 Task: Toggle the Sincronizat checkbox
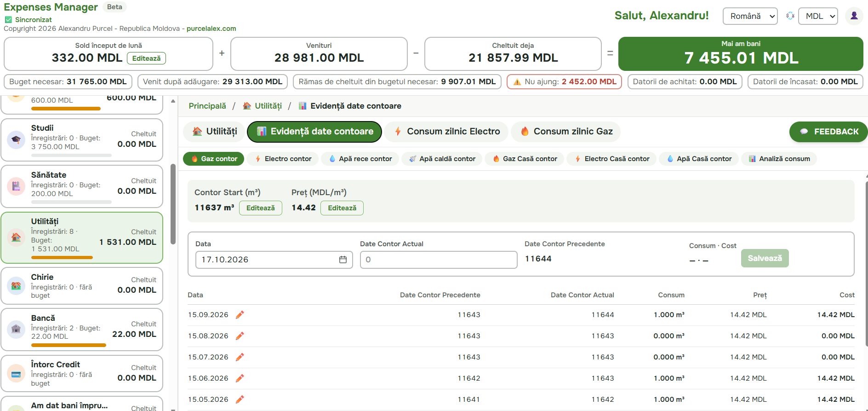(x=8, y=20)
